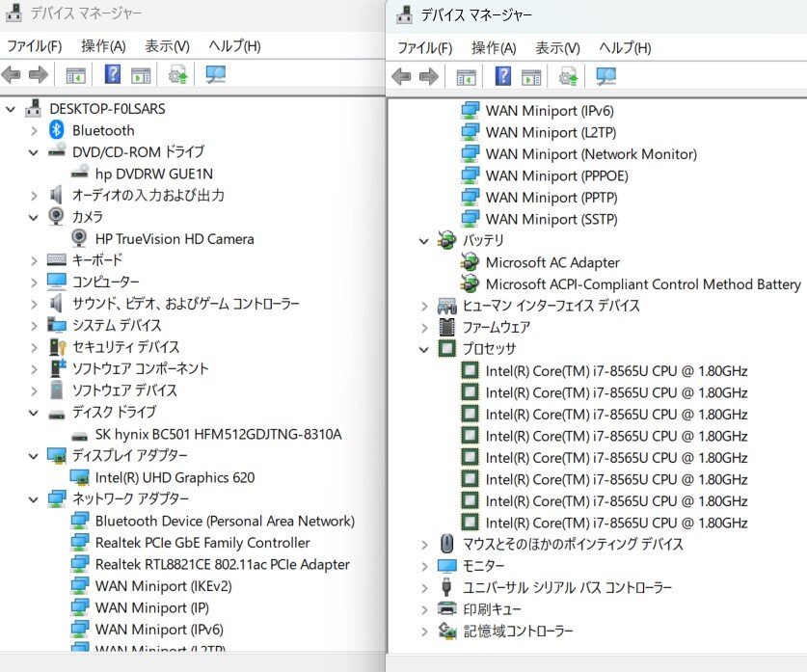The width and height of the screenshot is (807, 672).
Task: Collapse ネットワーク アダプター category
Action: click(34, 499)
